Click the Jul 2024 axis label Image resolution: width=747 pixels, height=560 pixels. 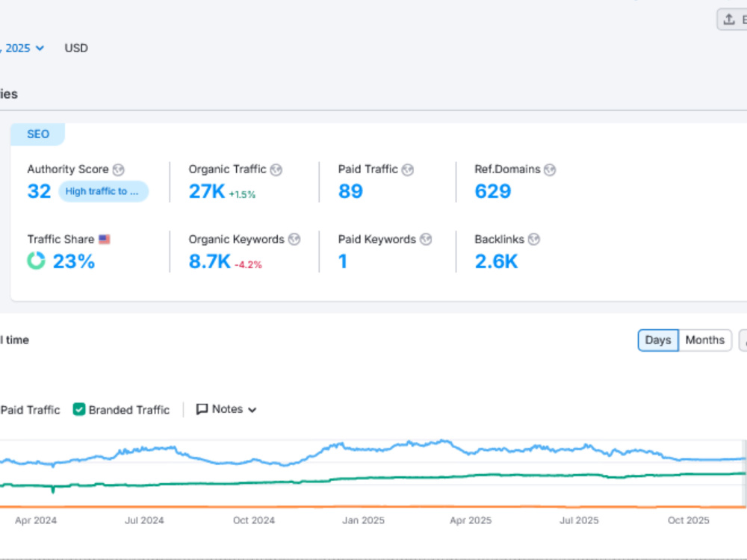tap(144, 520)
